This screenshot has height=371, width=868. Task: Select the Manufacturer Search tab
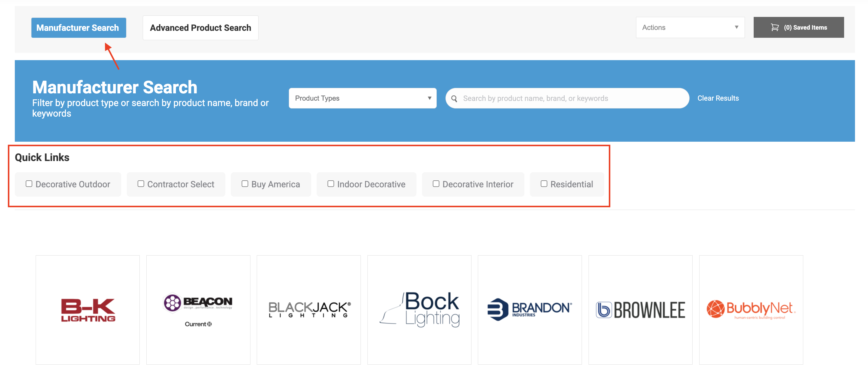pos(79,28)
